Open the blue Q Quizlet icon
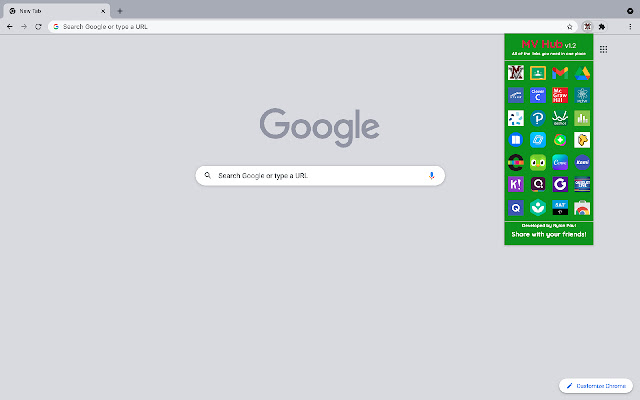The width and height of the screenshot is (640, 400). 516,208
